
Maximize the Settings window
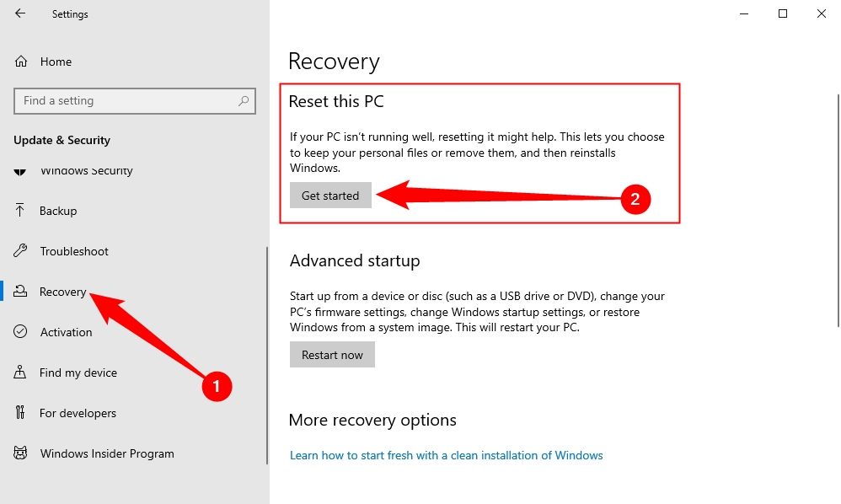tap(783, 13)
